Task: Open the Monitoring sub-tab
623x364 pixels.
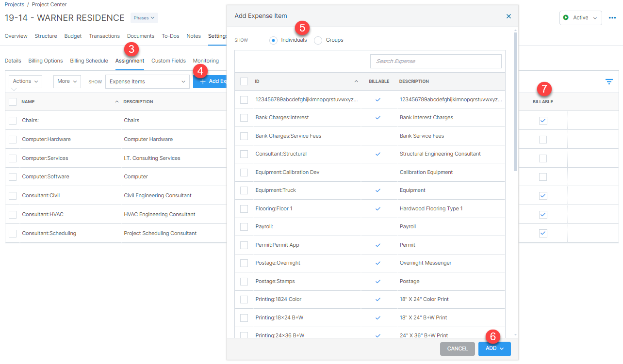Action: click(206, 61)
